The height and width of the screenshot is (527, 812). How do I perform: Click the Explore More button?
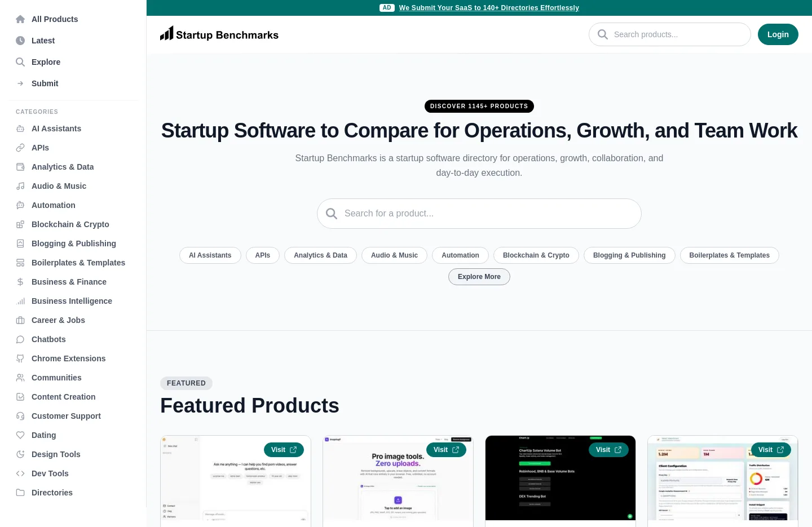pos(479,277)
